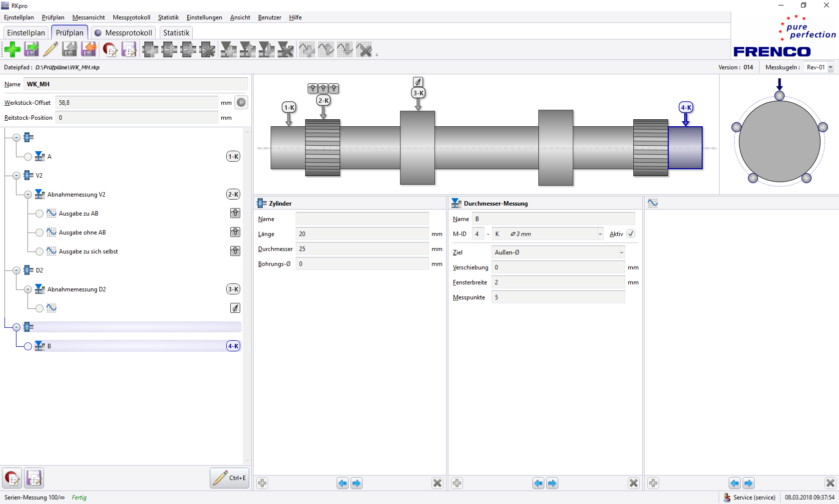Open the Einstellungen menu

[204, 17]
